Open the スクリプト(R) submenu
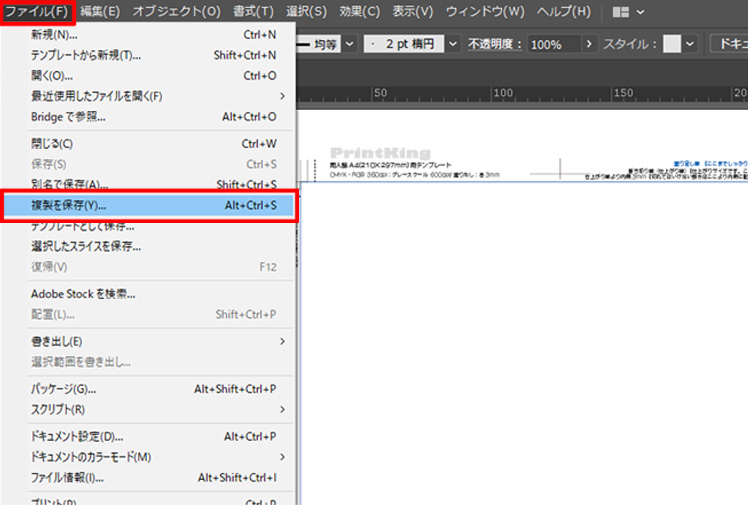 pyautogui.click(x=150, y=409)
